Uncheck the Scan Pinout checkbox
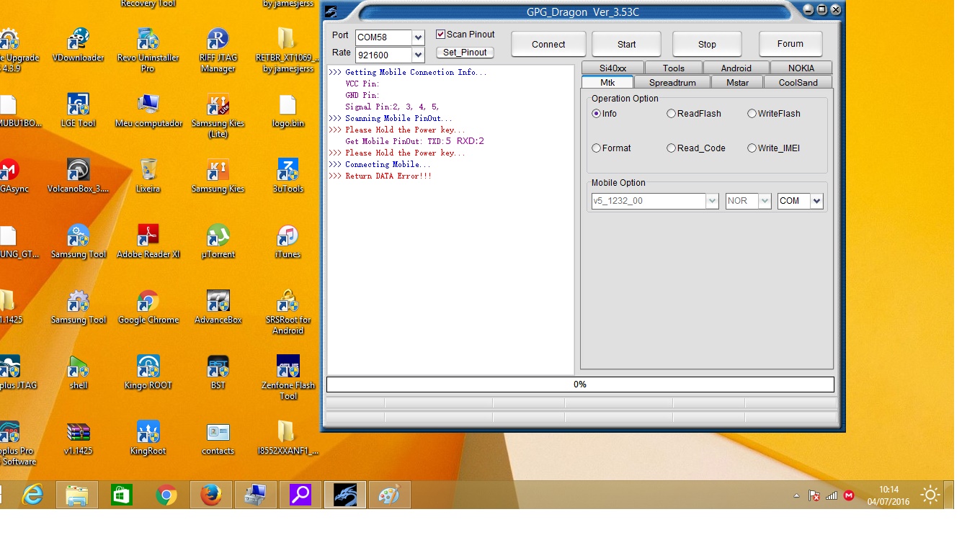Screen dimensions: 980x553 click(x=440, y=35)
